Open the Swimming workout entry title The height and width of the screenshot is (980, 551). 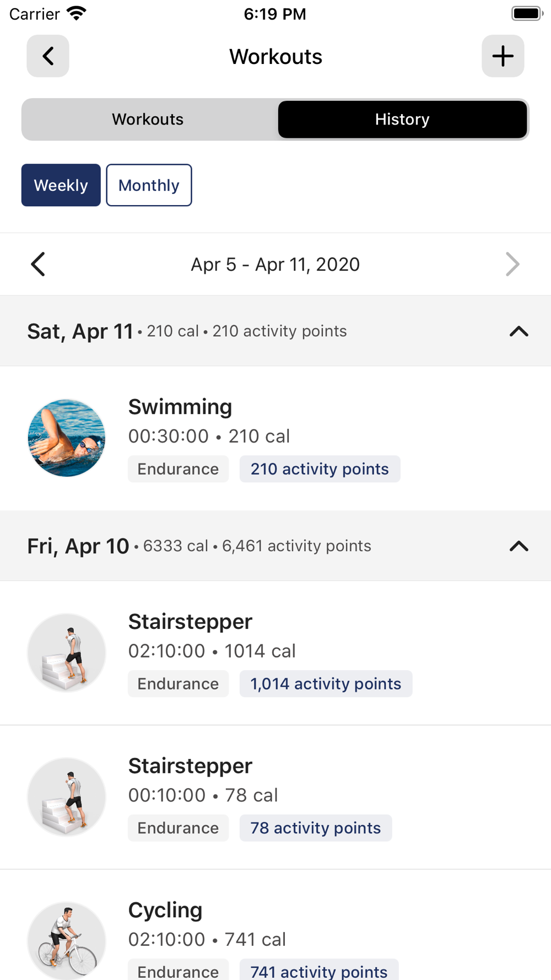[180, 407]
